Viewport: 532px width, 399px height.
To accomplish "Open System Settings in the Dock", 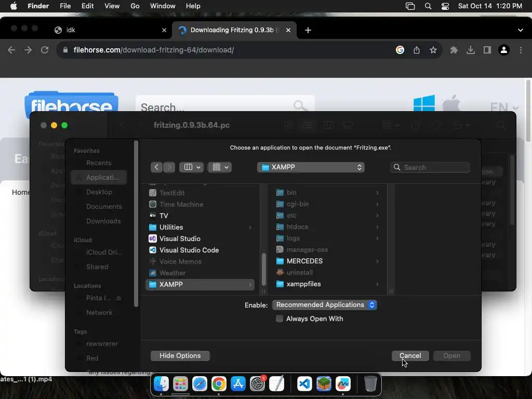I will pos(258,384).
